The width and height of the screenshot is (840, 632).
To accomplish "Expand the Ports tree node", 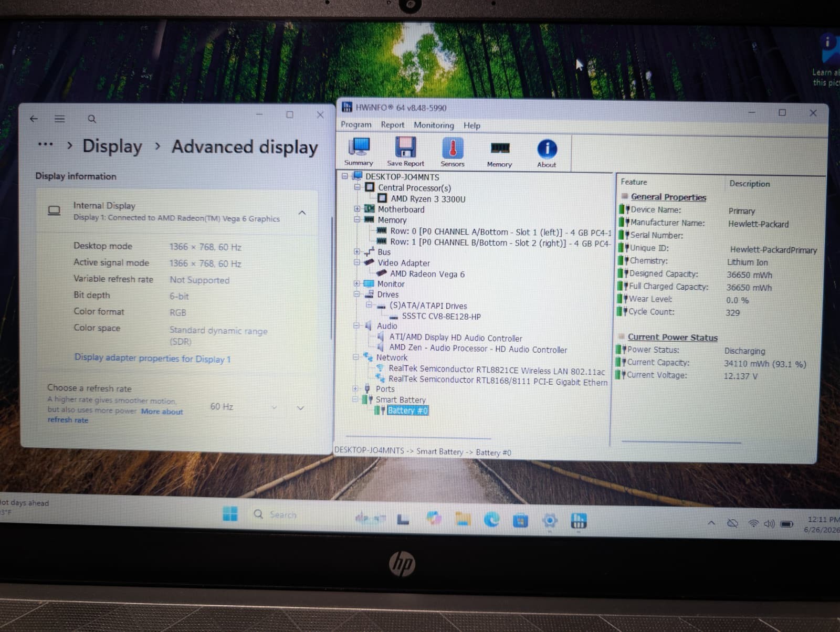I will coord(355,388).
